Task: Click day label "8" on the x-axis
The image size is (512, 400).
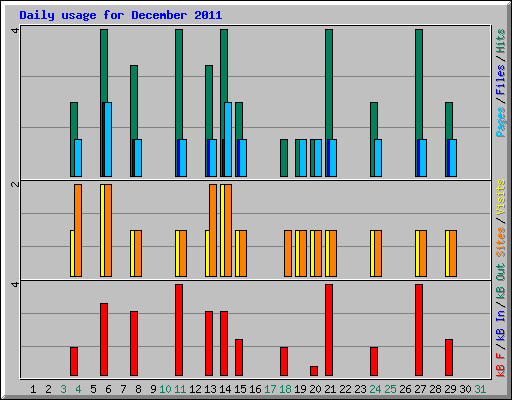Action: 138,389
